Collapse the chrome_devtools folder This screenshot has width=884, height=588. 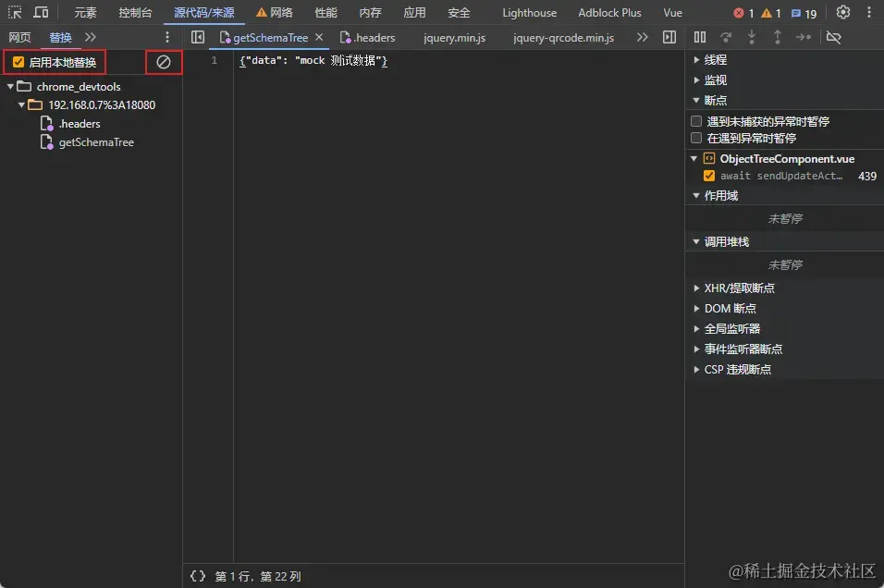pos(10,86)
